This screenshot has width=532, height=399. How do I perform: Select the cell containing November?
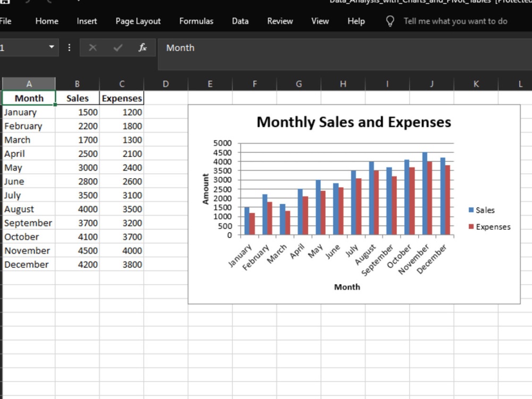pyautogui.click(x=29, y=251)
